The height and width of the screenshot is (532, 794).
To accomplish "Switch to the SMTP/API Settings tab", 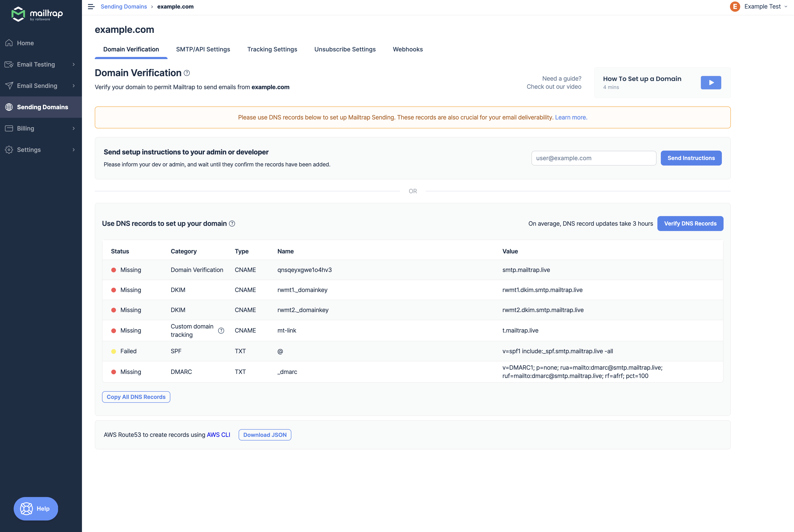I will [x=203, y=49].
